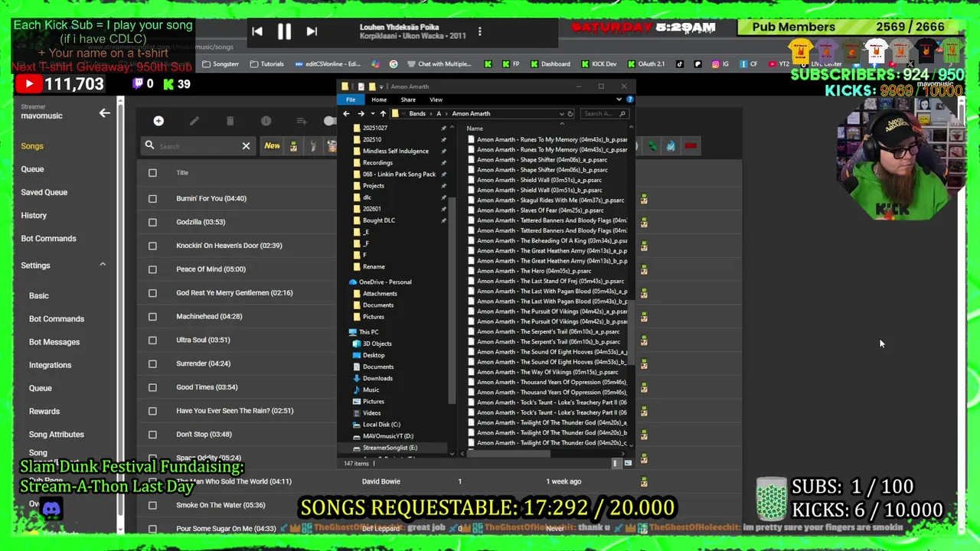Select file Amon Amarth - Slaves Of Fear
The image size is (980, 551).
coord(541,210)
